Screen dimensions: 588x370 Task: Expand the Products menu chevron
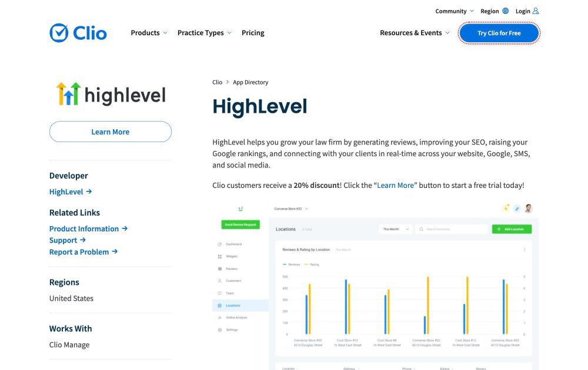(x=165, y=33)
